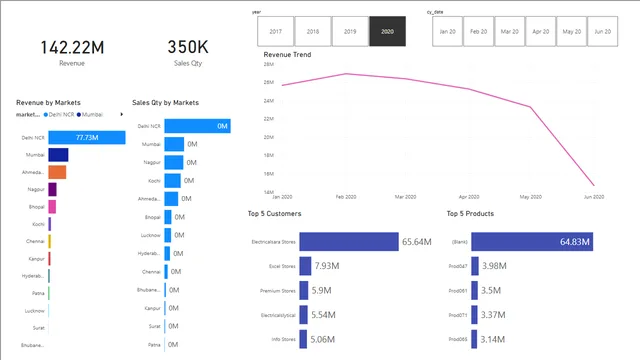Select the 2017 year slicer

pos(276,31)
